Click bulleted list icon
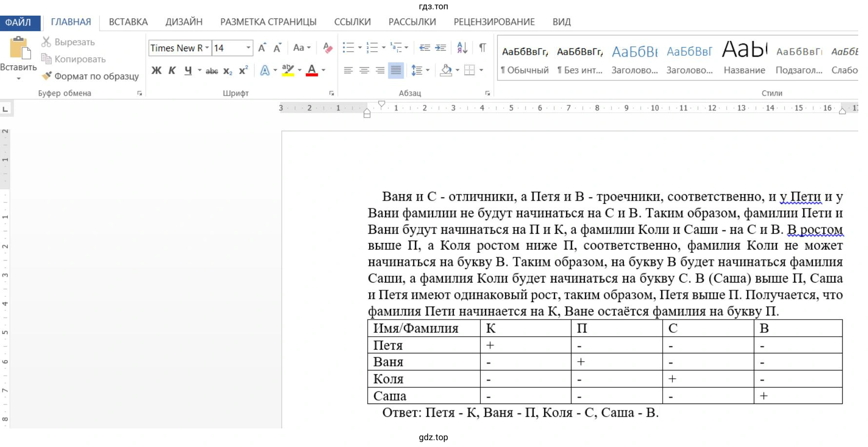The image size is (868, 447). coord(348,48)
